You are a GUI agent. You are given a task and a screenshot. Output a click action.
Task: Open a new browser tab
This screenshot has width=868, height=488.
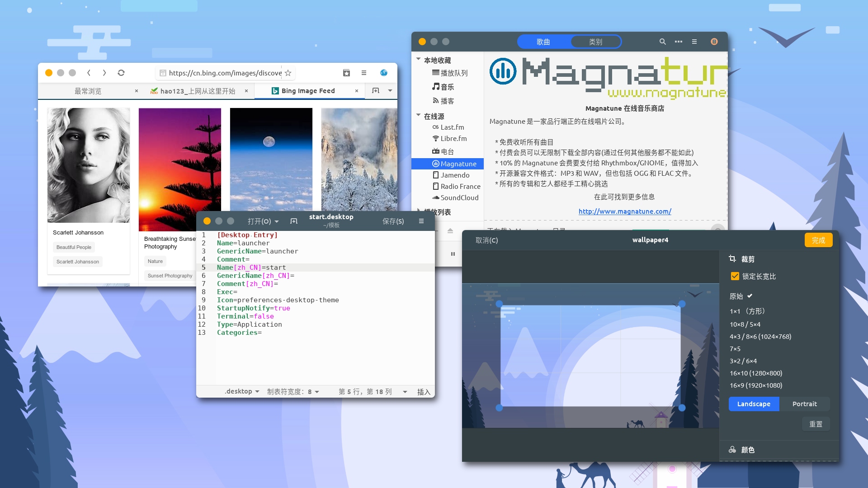coord(376,91)
